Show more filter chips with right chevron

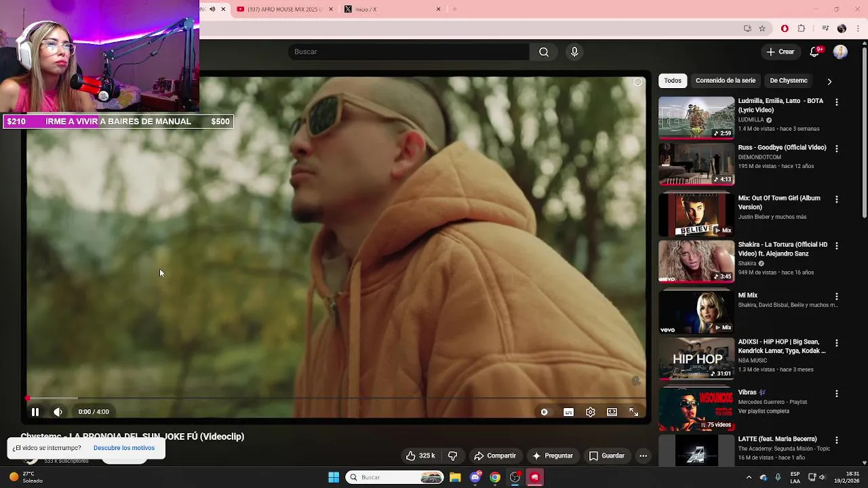click(829, 81)
